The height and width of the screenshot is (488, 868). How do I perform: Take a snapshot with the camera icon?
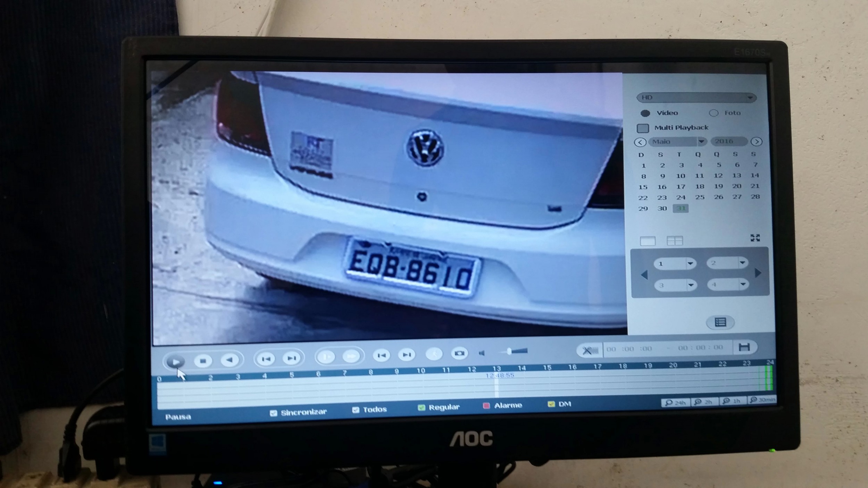click(459, 353)
